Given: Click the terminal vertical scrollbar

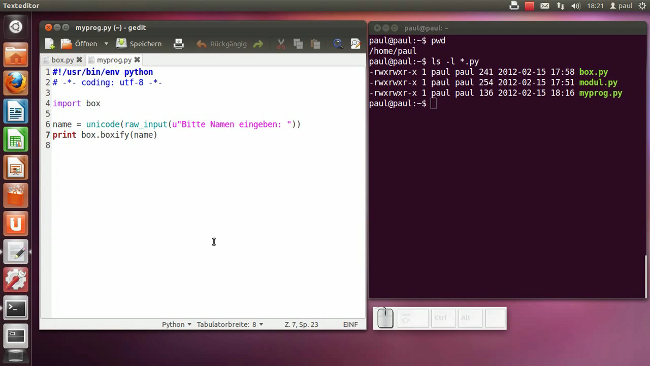Looking at the screenshot, I should pos(645,276).
